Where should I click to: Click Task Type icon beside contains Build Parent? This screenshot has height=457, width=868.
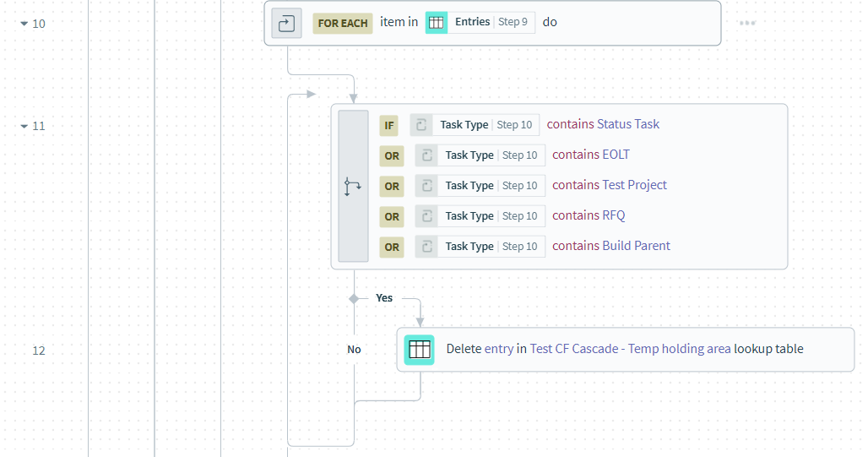tap(426, 247)
